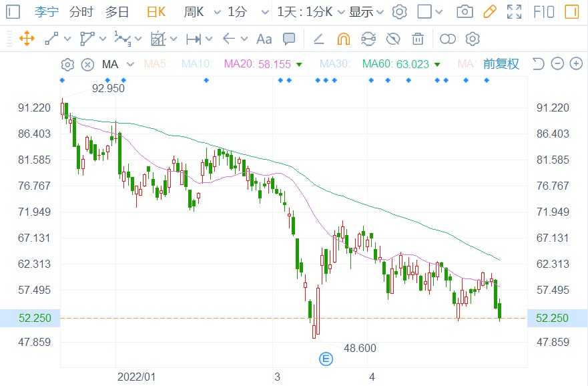Viewport: 588px width, 386px height.
Task: Open the 周K period dropdown arrow
Action: (x=216, y=12)
